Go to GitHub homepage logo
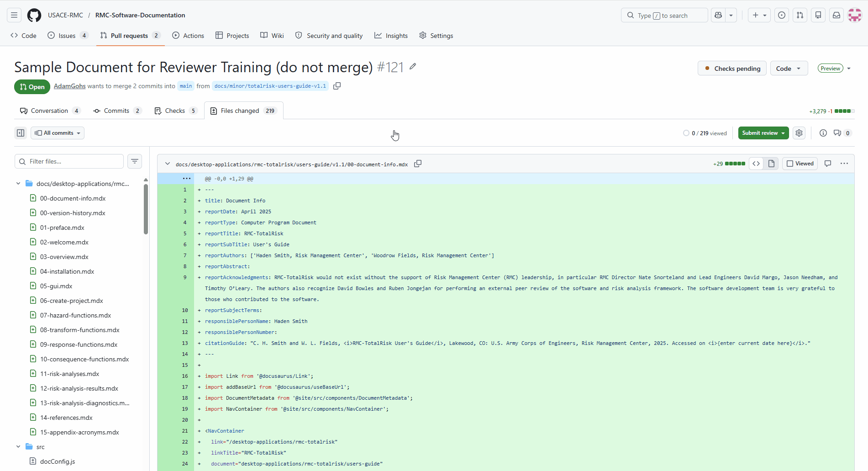Screen dimensions: 868x471 point(34,15)
